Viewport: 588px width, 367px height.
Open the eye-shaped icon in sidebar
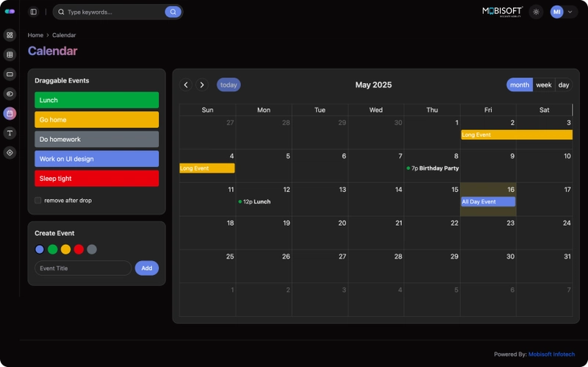point(10,94)
